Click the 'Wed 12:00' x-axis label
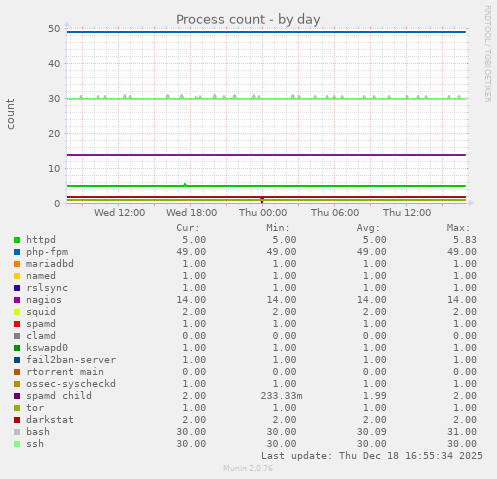Image resolution: width=497 pixels, height=479 pixels. tap(119, 213)
